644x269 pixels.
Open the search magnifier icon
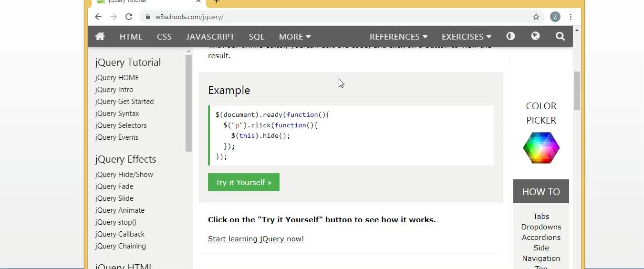(560, 36)
